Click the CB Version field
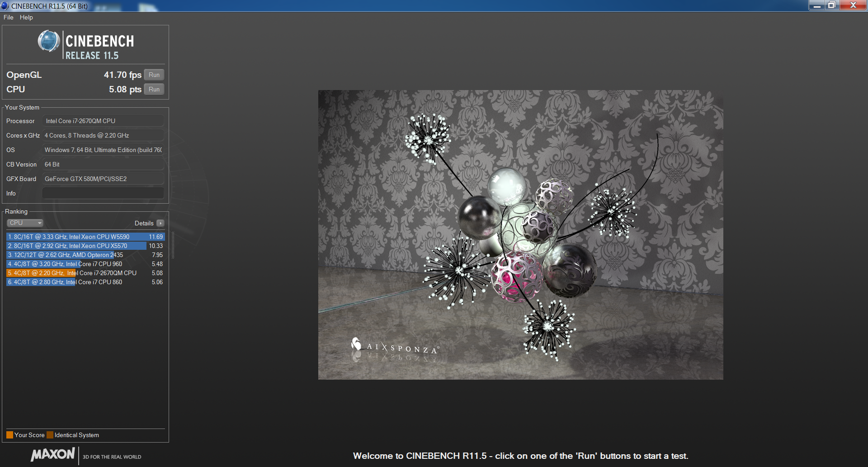This screenshot has height=467, width=868. click(x=103, y=164)
